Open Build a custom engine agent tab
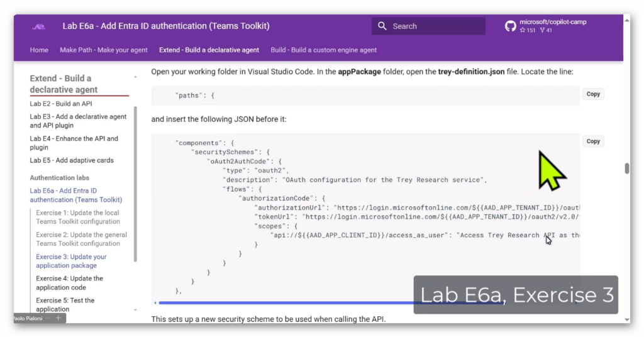The image size is (644, 337). point(324,50)
